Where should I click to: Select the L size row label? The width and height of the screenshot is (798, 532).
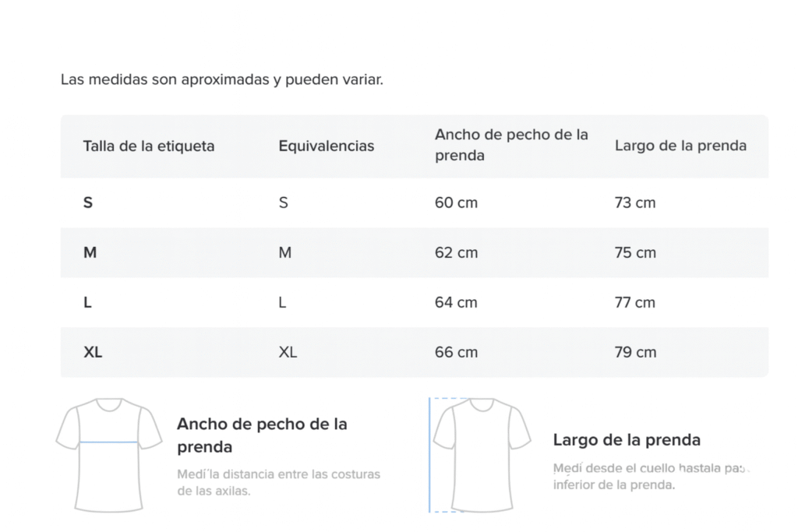coord(87,302)
